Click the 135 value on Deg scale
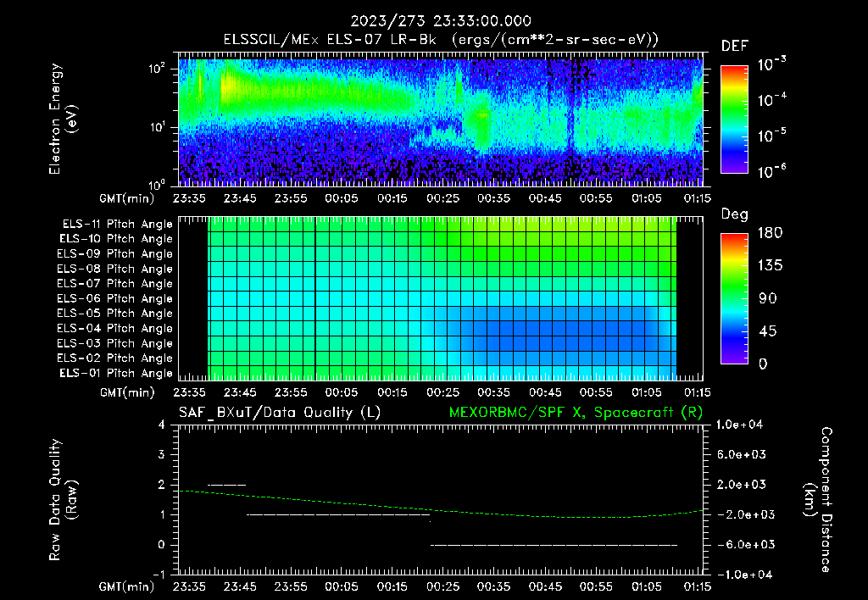This screenshot has height=600, width=868. coord(770,266)
